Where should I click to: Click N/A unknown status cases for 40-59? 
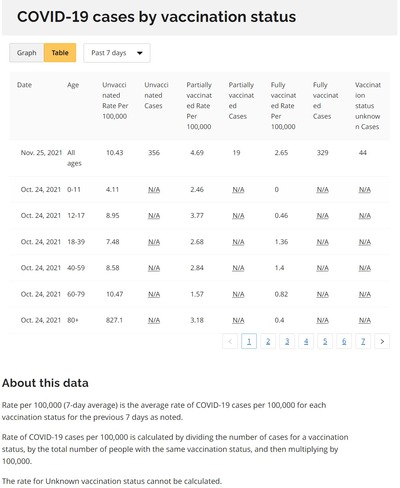pos(365,268)
